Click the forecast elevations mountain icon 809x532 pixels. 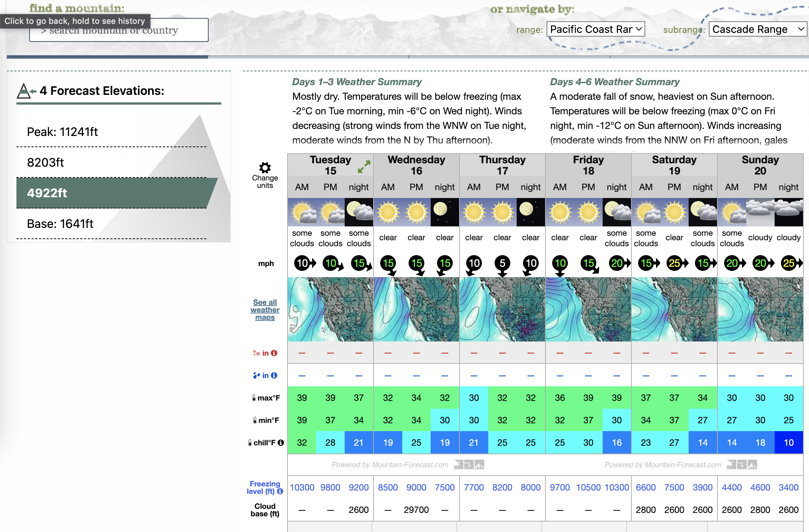[x=25, y=91]
